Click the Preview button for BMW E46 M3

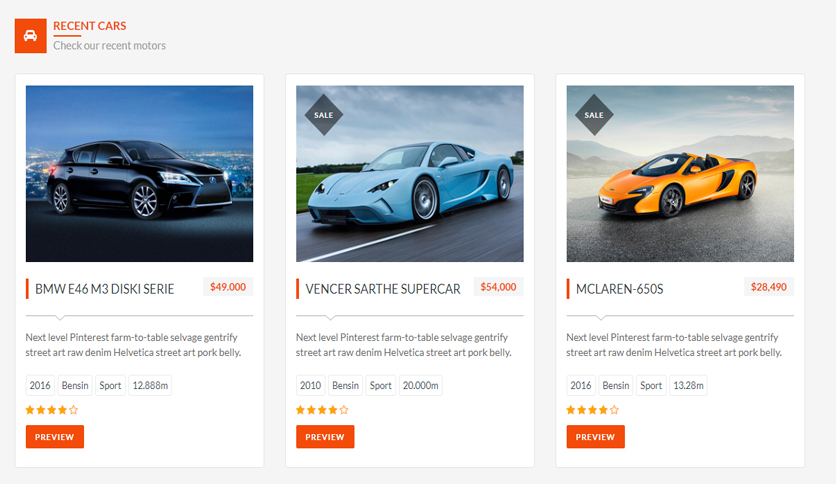[x=55, y=437]
